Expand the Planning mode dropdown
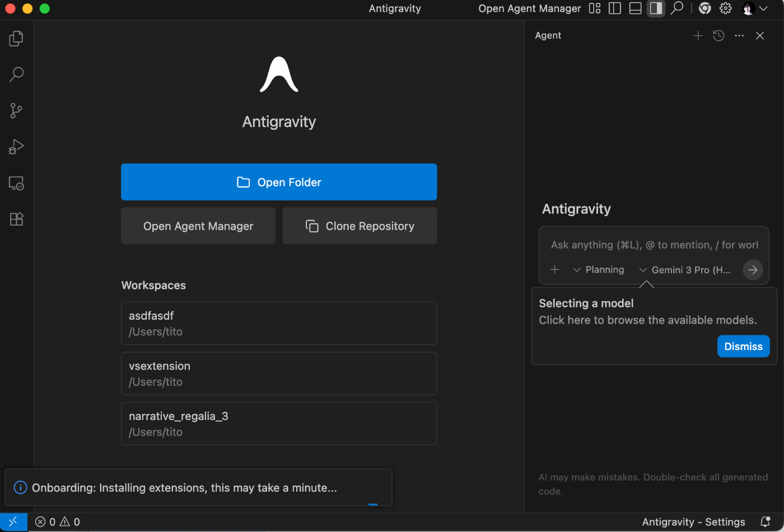The width and height of the screenshot is (784, 532). (x=599, y=270)
